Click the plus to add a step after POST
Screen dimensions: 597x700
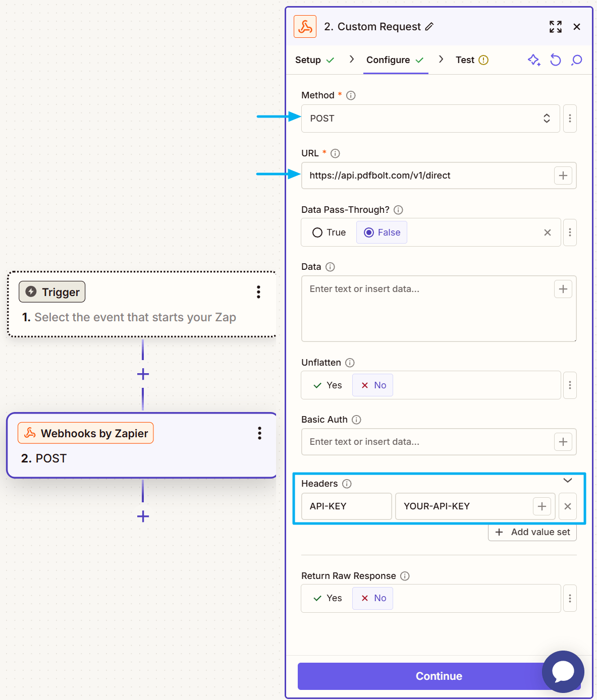coord(143,516)
